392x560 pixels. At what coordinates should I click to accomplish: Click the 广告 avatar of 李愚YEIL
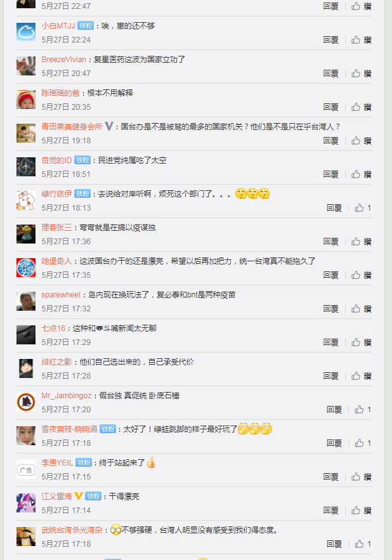coord(26,469)
